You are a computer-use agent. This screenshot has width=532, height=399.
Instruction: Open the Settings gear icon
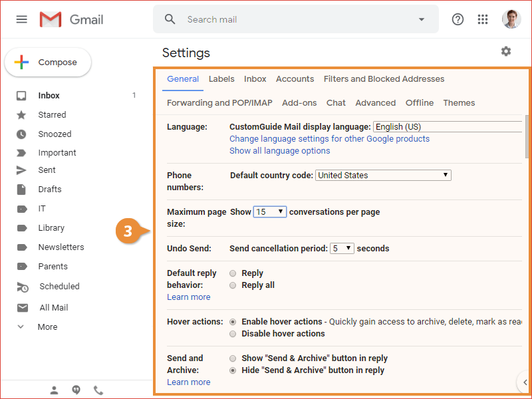[x=506, y=51]
